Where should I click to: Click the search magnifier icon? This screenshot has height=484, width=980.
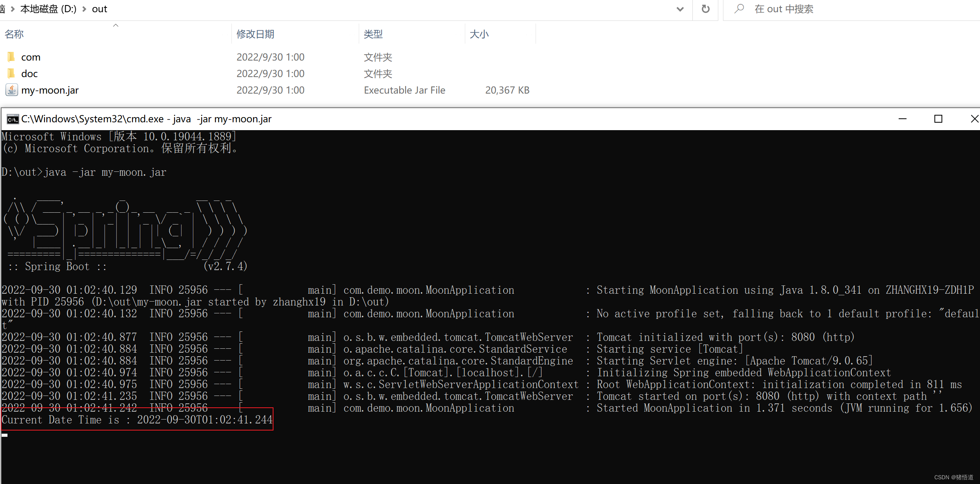pyautogui.click(x=739, y=9)
